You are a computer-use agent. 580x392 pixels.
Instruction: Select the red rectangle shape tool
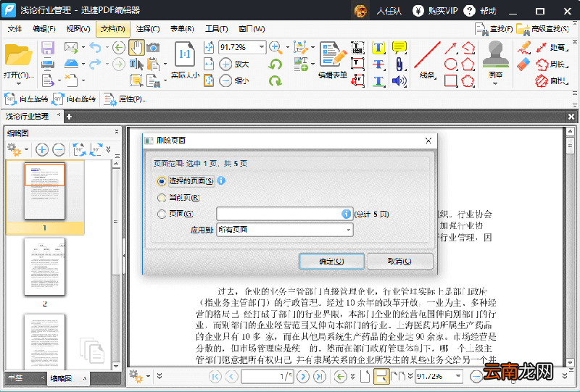(x=450, y=80)
